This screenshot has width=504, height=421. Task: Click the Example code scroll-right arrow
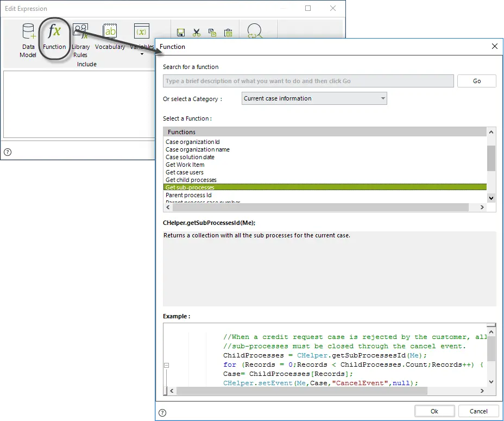click(482, 391)
